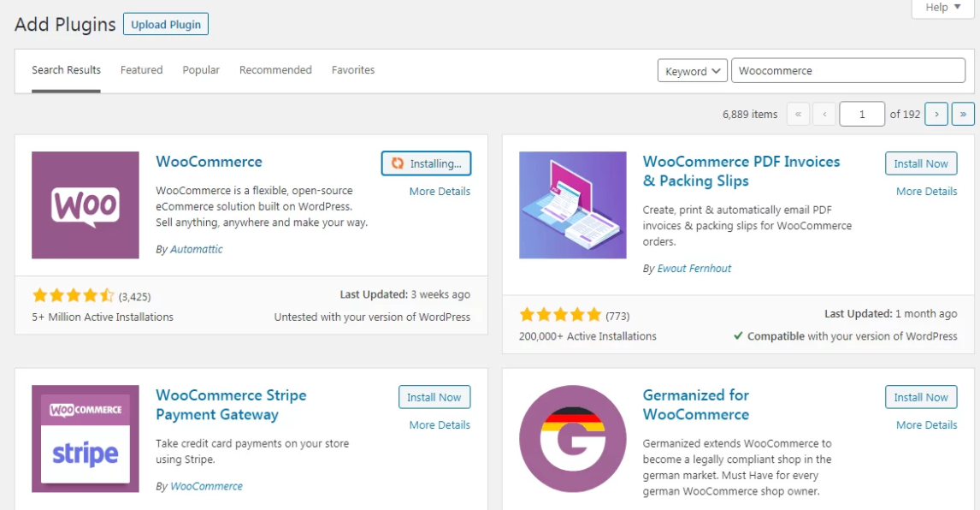
Task: Switch to the Featured tab
Action: click(x=141, y=70)
